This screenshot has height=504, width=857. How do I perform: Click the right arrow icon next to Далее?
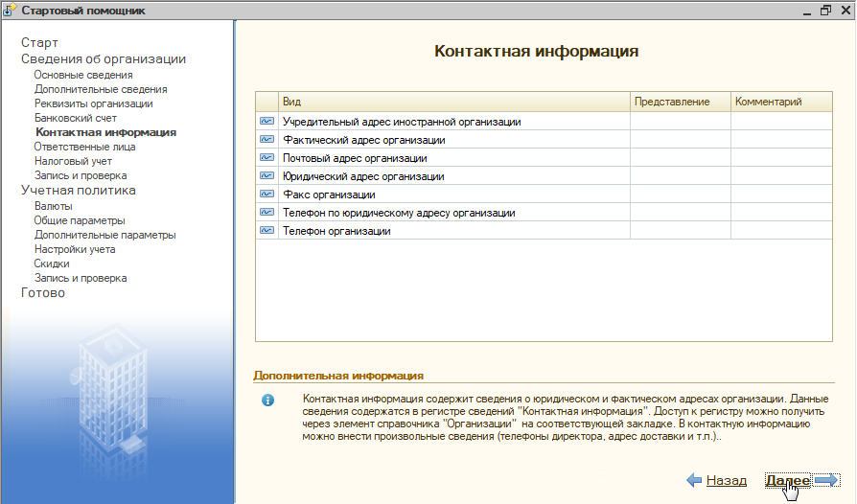[x=826, y=480]
